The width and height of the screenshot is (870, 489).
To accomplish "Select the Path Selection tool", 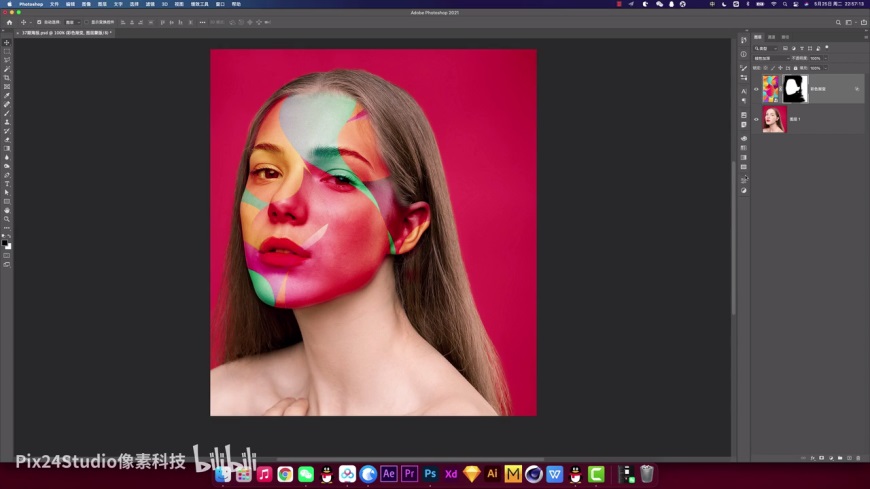I will [x=7, y=193].
